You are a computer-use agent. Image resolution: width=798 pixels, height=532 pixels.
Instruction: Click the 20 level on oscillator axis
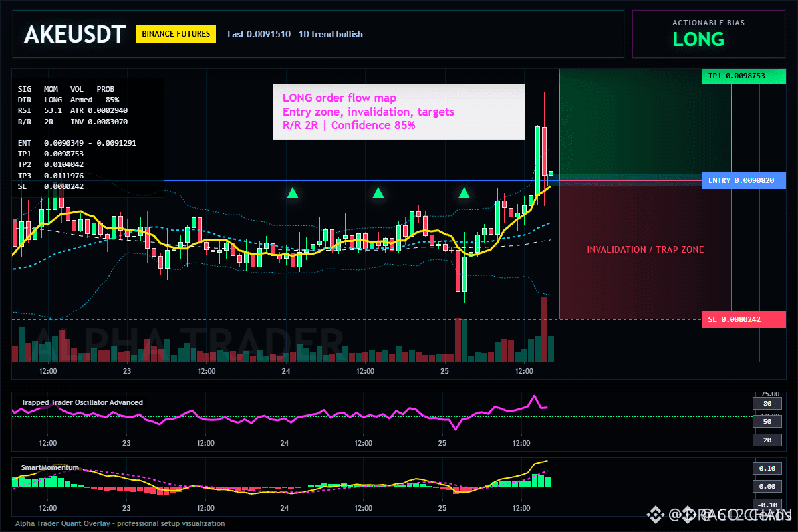pos(767,440)
